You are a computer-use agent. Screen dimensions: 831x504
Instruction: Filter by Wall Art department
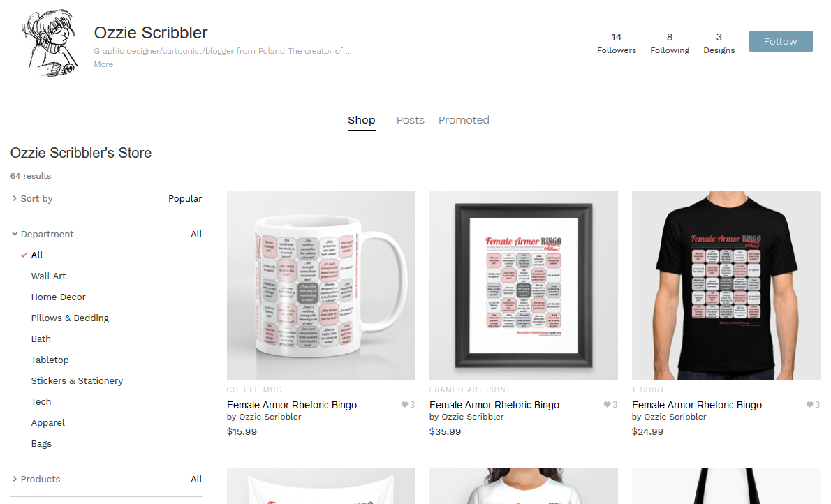48,276
